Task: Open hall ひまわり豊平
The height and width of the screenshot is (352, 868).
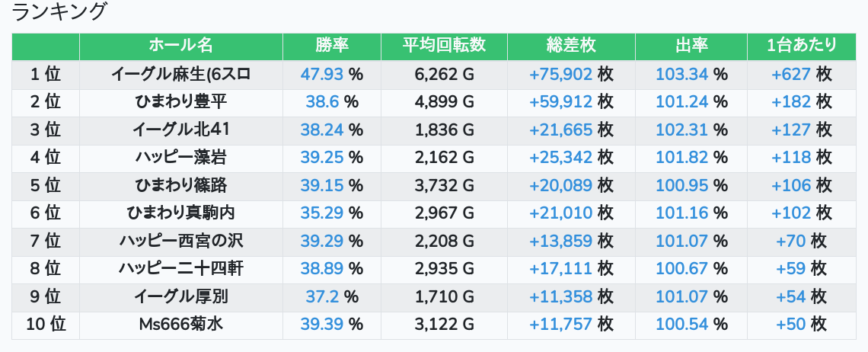Action: [180, 102]
